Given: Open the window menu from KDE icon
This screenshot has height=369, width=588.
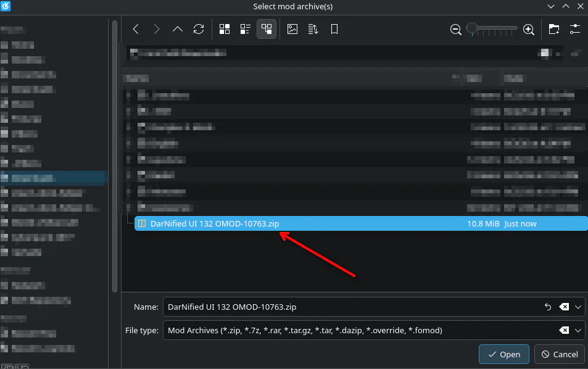Looking at the screenshot, I should (6, 6).
